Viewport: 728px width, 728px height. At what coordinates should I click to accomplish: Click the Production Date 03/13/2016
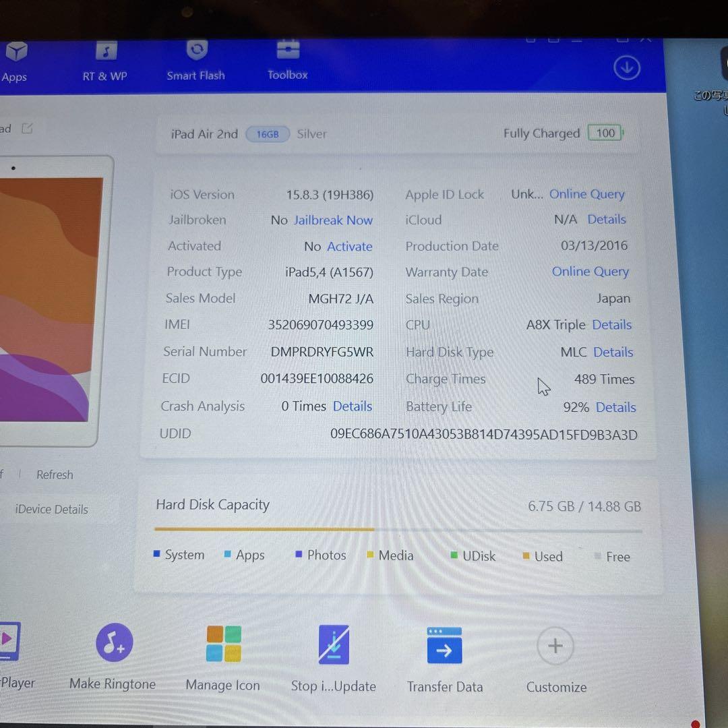(595, 245)
